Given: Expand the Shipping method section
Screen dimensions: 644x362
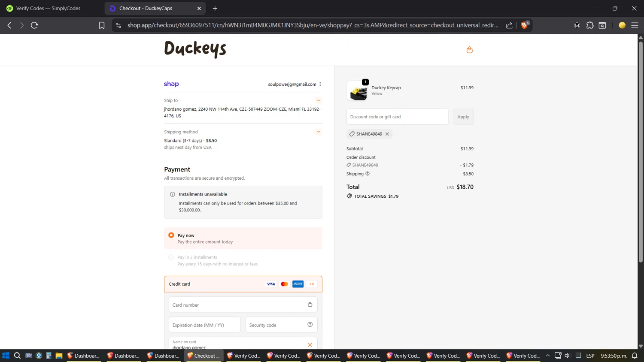Looking at the screenshot, I should (x=319, y=132).
